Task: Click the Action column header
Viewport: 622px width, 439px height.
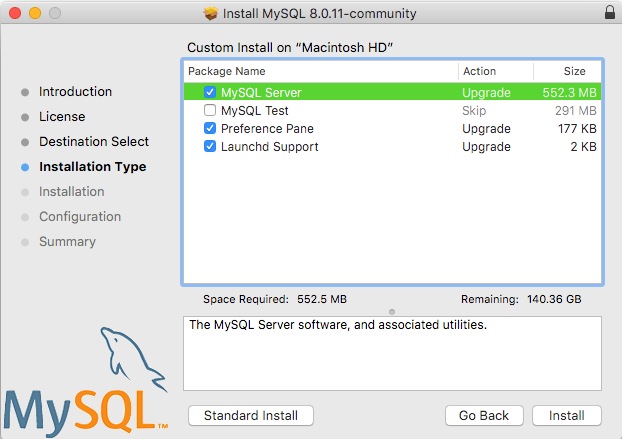Action: tap(495, 72)
